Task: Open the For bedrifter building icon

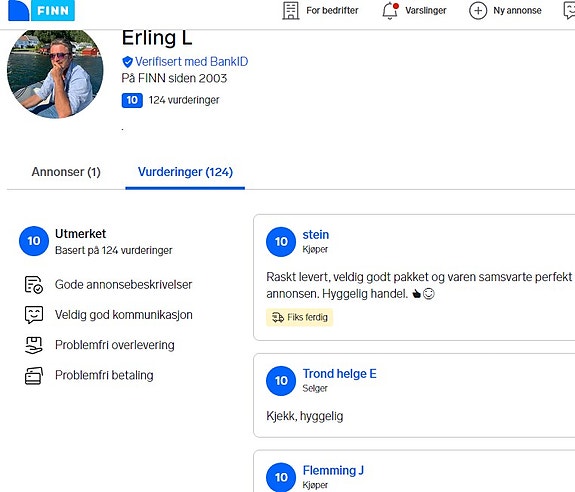Action: [290, 10]
